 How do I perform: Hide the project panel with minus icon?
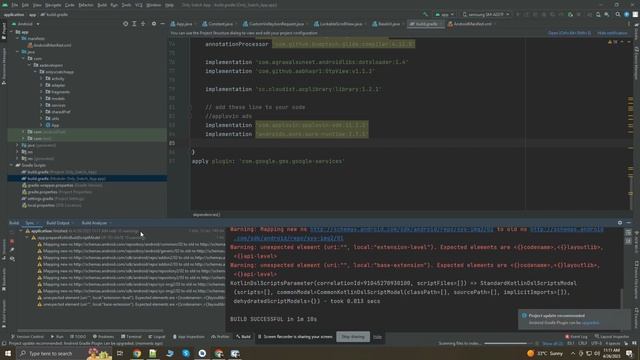point(162,24)
